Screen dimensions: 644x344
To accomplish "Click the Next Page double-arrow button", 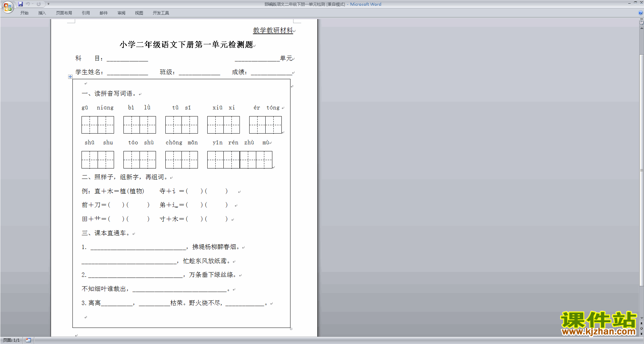I will point(641,334).
